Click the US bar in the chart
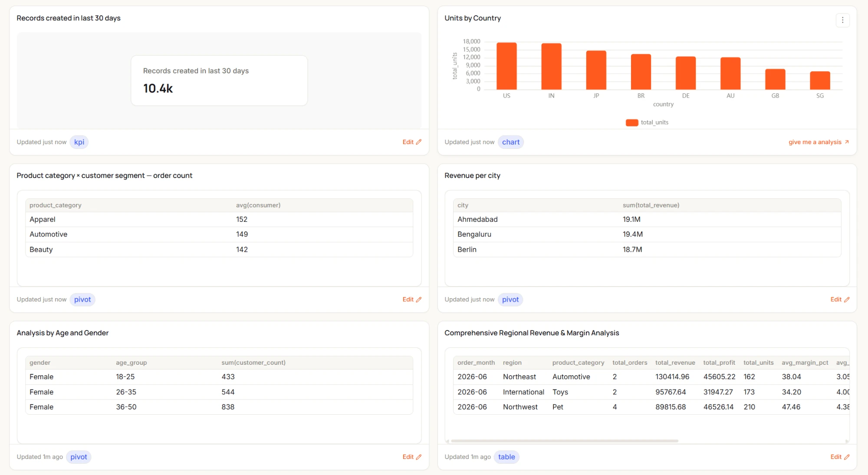The image size is (868, 475). [x=506, y=66]
